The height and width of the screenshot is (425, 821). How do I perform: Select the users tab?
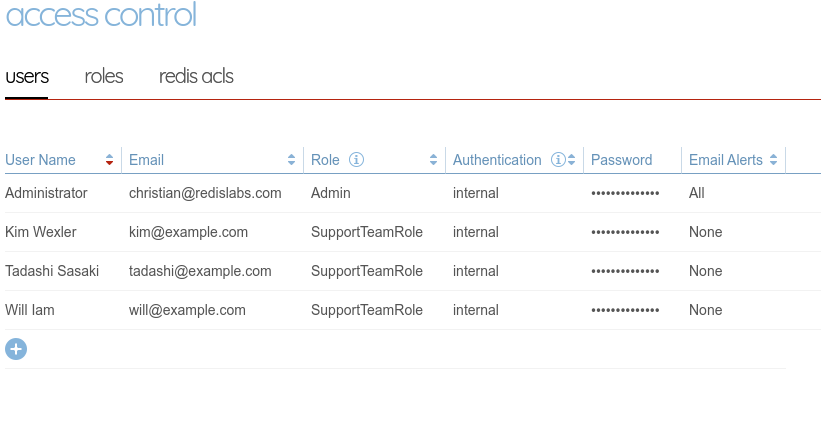pyautogui.click(x=27, y=77)
